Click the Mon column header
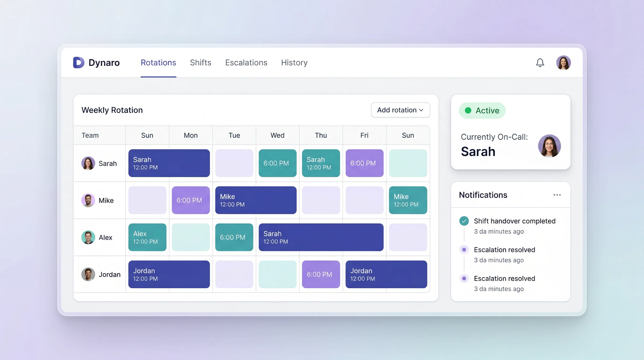The height and width of the screenshot is (360, 644). (x=190, y=135)
